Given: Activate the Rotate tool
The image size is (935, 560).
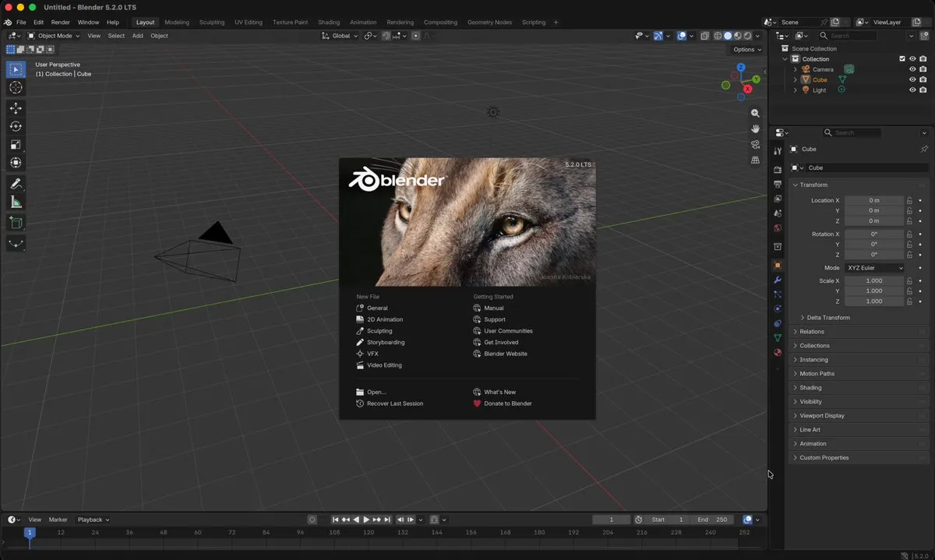Looking at the screenshot, I should point(16,126).
